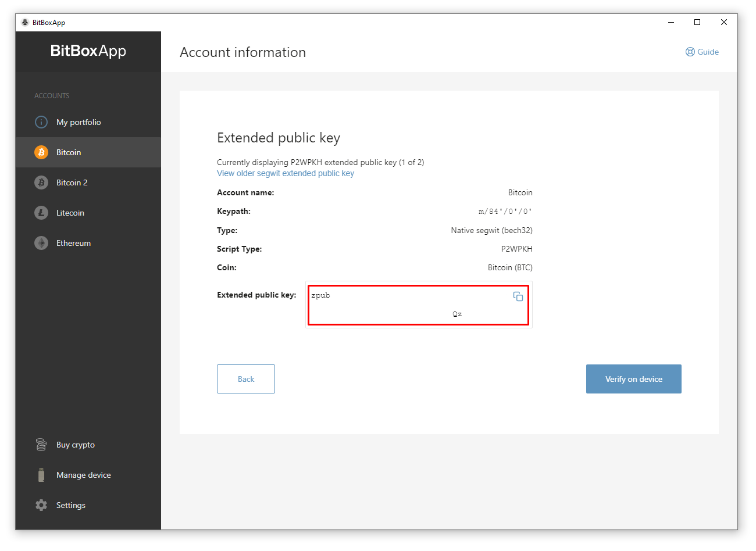Open the Settings page
Screen dimensions: 756x551
88,505
